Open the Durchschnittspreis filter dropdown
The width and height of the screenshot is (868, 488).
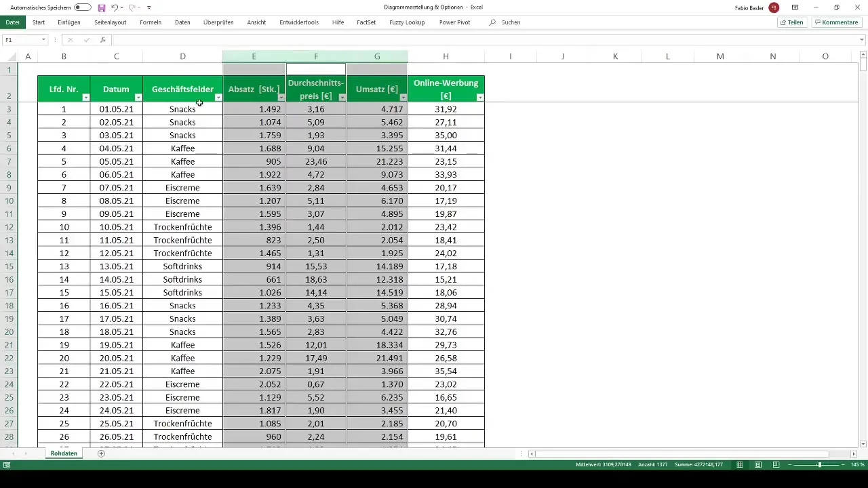(342, 98)
